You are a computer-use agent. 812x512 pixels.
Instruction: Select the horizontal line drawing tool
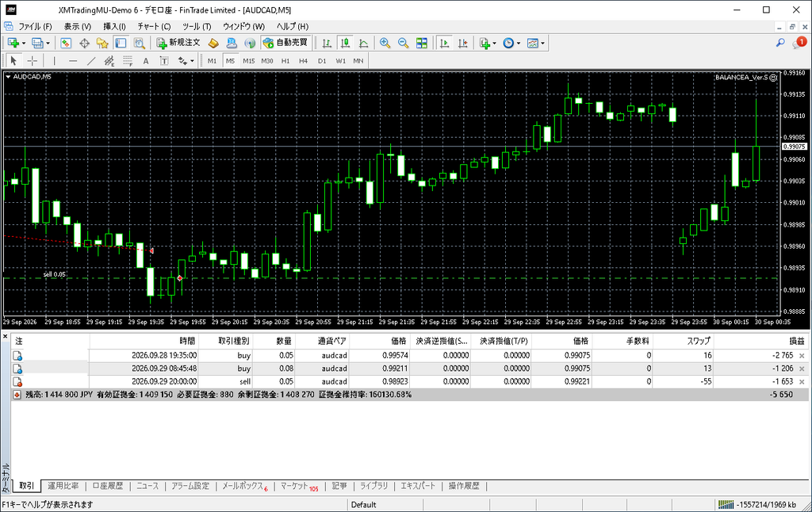pos(72,60)
